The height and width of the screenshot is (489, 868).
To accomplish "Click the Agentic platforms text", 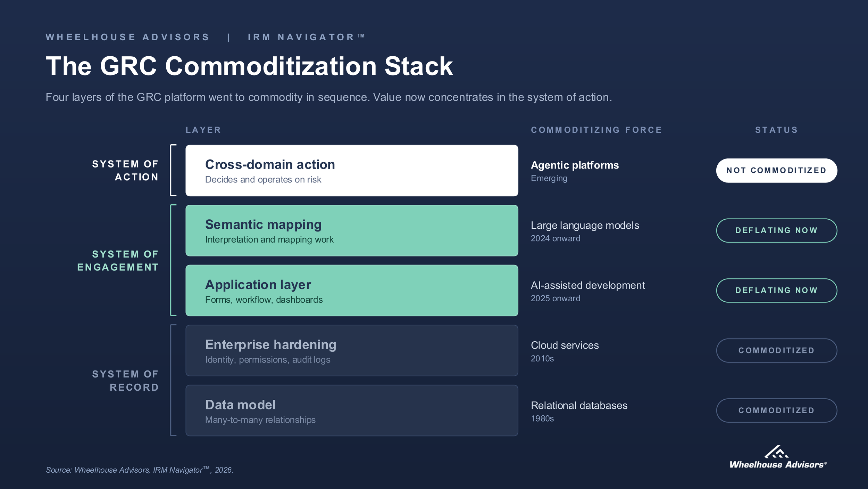I will point(575,165).
